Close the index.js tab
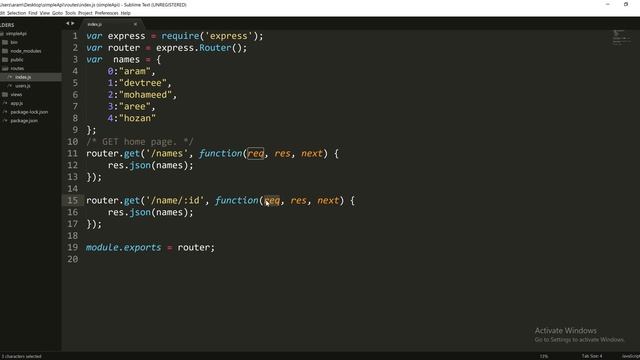640x360 pixels. coord(135,24)
